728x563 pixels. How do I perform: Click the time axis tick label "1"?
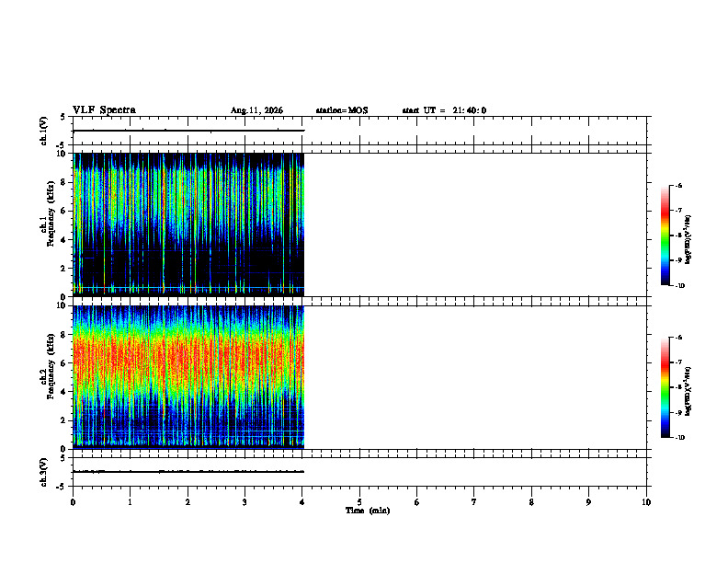pos(130,502)
